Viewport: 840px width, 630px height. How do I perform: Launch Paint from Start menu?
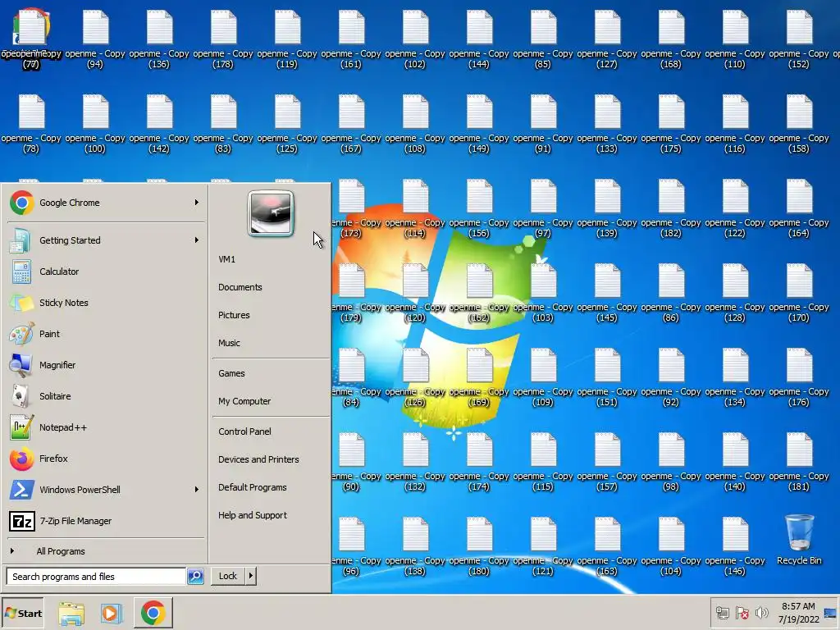point(106,334)
